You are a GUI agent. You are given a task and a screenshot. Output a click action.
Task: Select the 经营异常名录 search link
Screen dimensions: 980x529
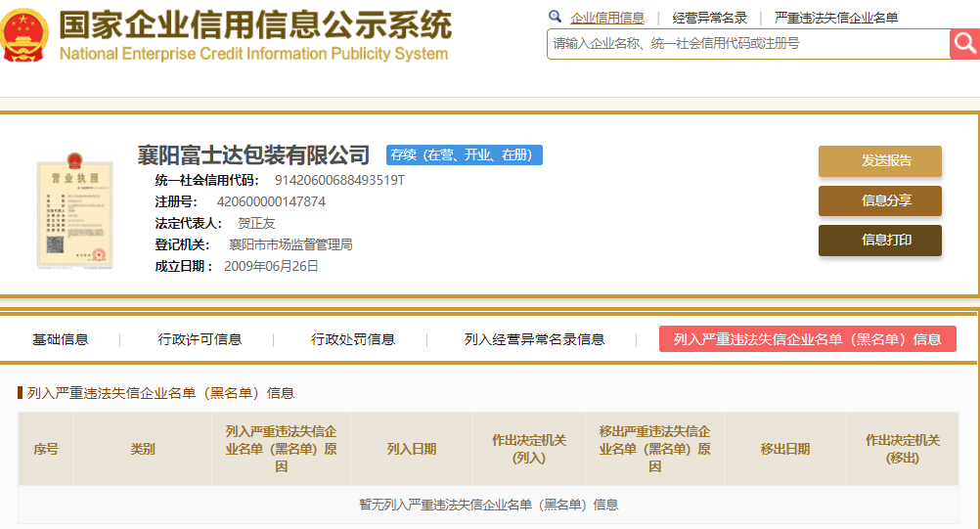709,19
